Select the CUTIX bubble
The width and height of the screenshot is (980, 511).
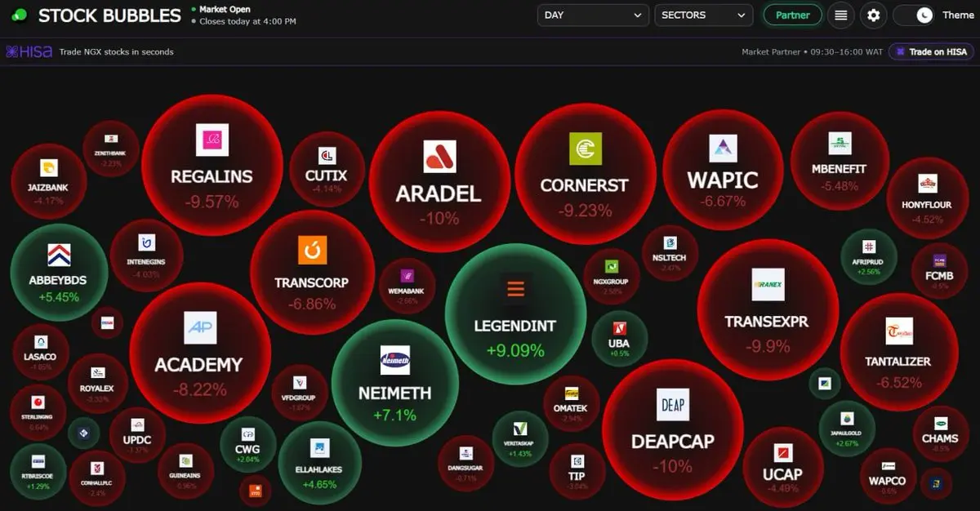click(326, 171)
